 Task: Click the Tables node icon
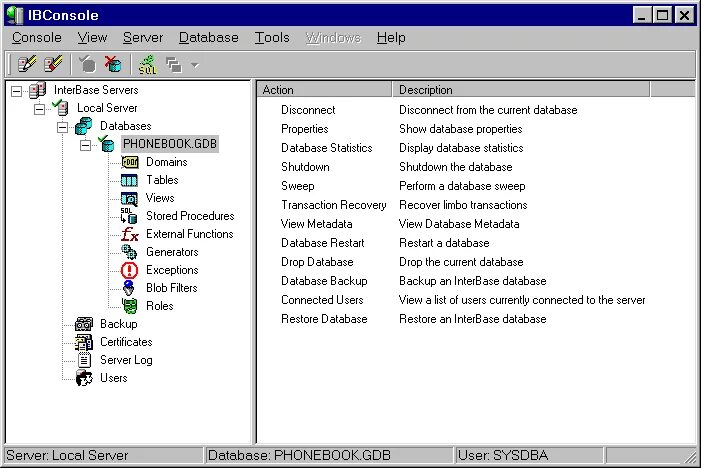[x=129, y=180]
